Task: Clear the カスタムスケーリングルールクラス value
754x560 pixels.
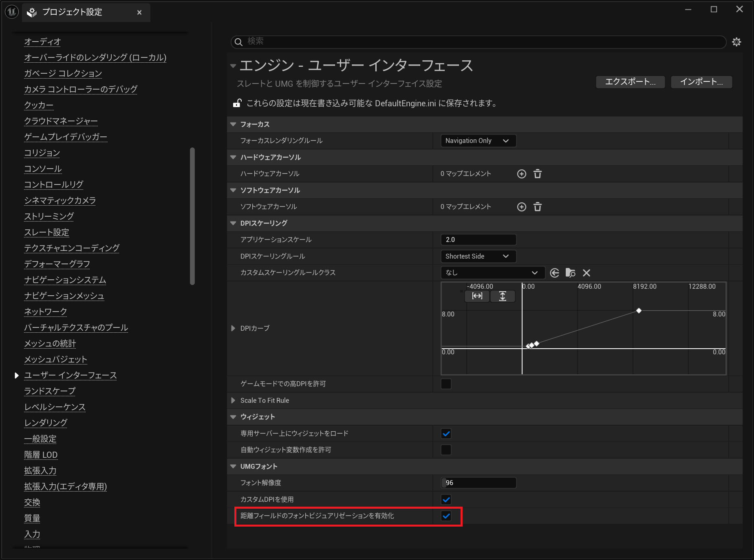Action: 586,273
